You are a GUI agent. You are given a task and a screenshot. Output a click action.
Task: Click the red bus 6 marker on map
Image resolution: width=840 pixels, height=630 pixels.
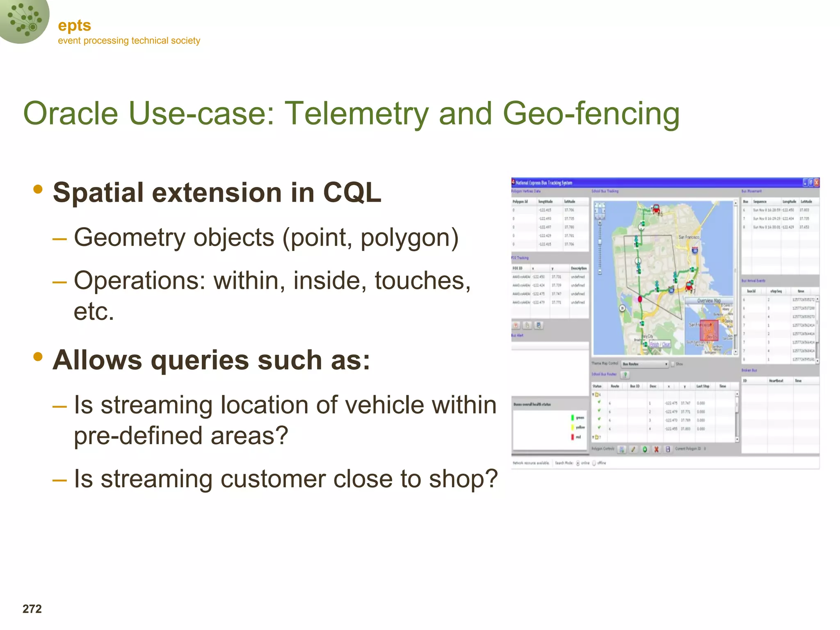tap(656, 209)
